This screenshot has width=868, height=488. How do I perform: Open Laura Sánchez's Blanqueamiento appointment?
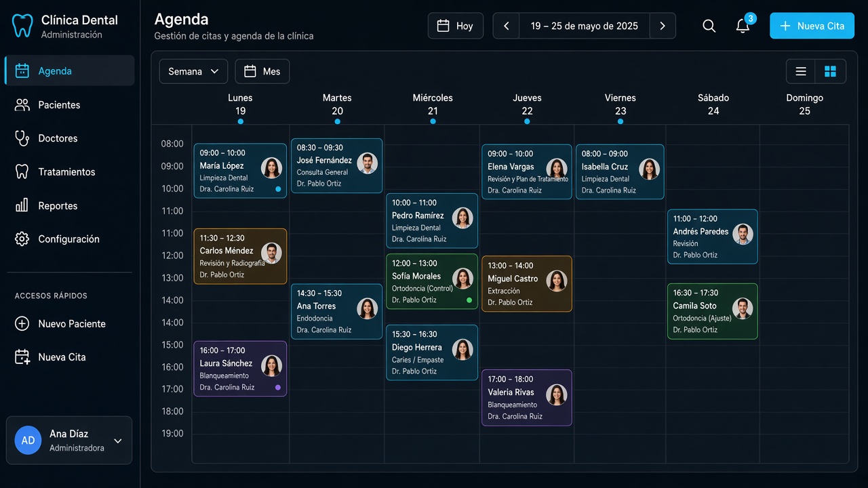point(240,369)
